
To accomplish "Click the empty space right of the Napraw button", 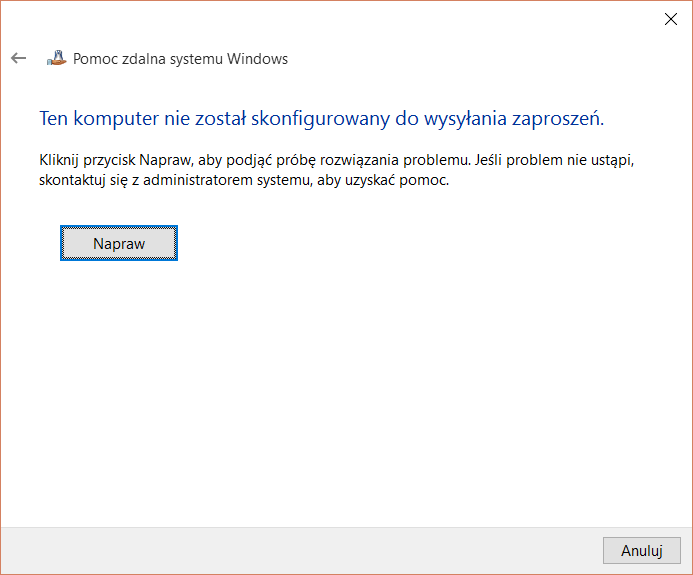I will click(x=400, y=243).
